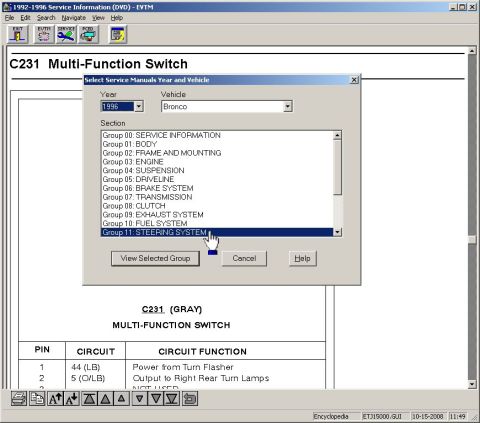Expand the Vehicle dropdown showing Bronco

tap(288, 107)
